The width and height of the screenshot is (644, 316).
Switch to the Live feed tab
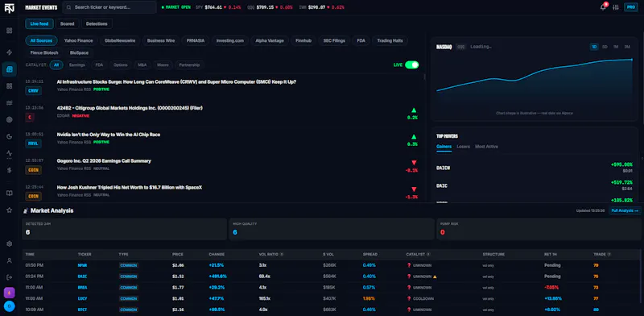pyautogui.click(x=39, y=24)
